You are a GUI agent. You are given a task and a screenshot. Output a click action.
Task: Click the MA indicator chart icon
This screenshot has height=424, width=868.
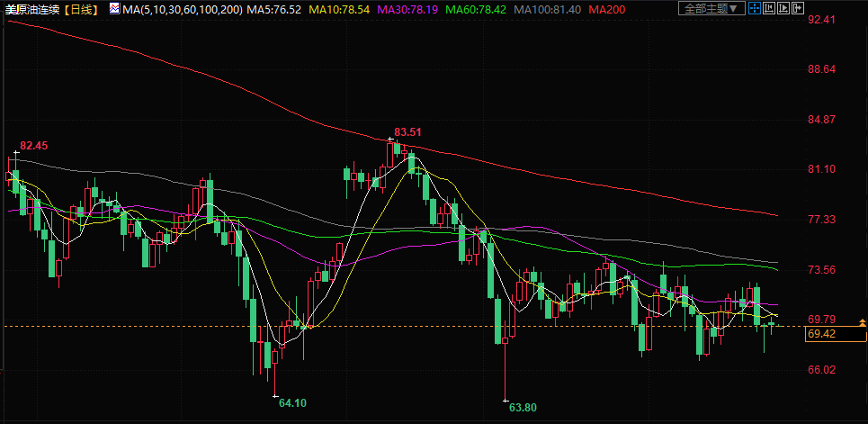[113, 9]
